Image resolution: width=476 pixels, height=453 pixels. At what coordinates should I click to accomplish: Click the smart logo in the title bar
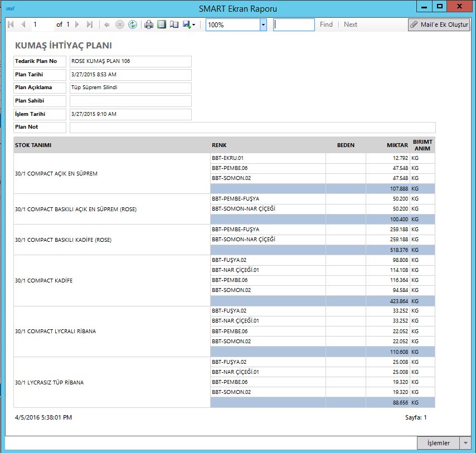click(10, 8)
